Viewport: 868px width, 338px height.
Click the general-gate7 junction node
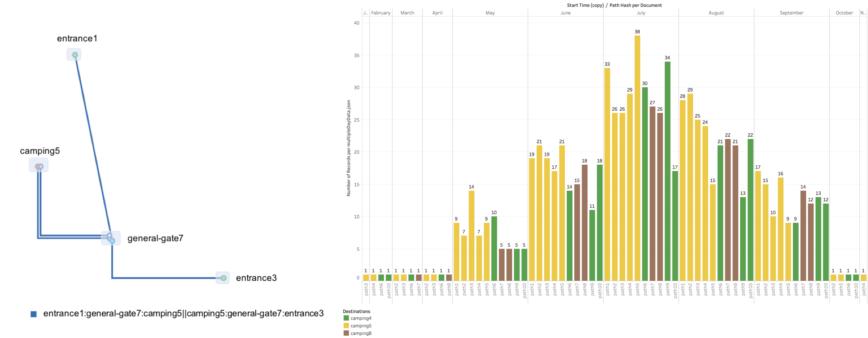point(111,238)
